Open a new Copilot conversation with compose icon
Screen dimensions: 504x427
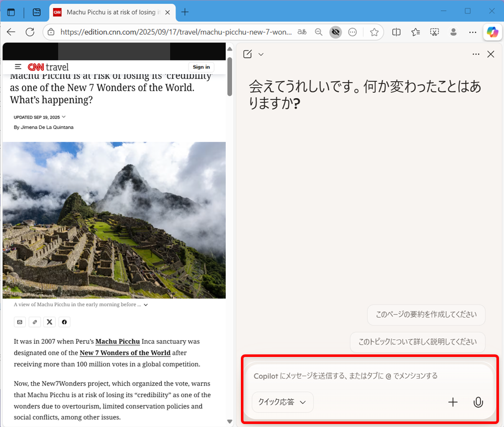tap(247, 54)
